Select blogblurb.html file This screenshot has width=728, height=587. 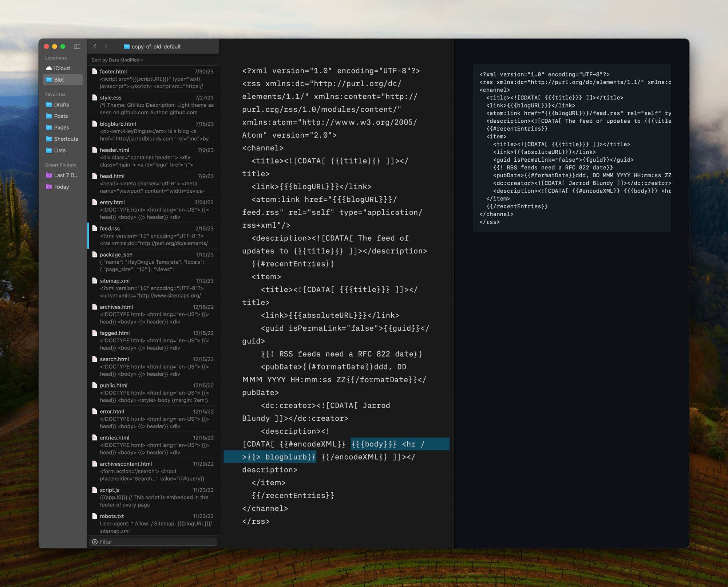click(153, 131)
